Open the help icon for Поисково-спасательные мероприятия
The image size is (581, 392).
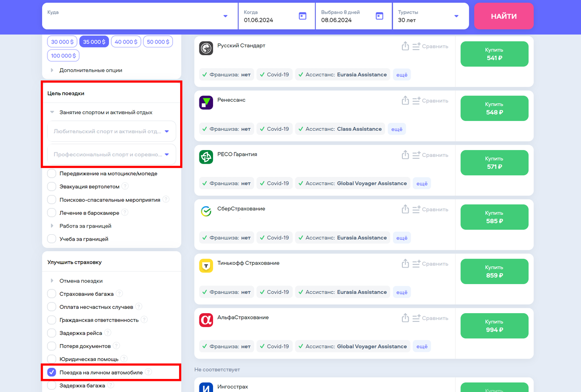click(x=166, y=199)
